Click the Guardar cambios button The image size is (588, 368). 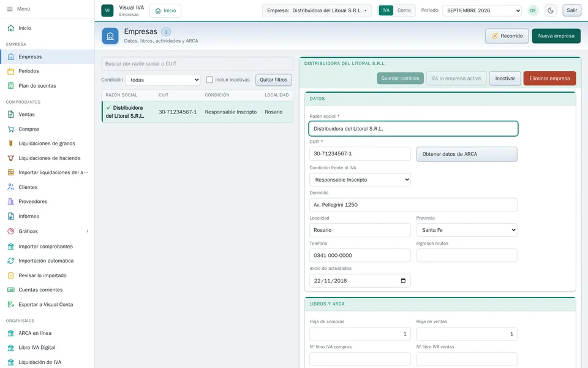[x=400, y=78]
